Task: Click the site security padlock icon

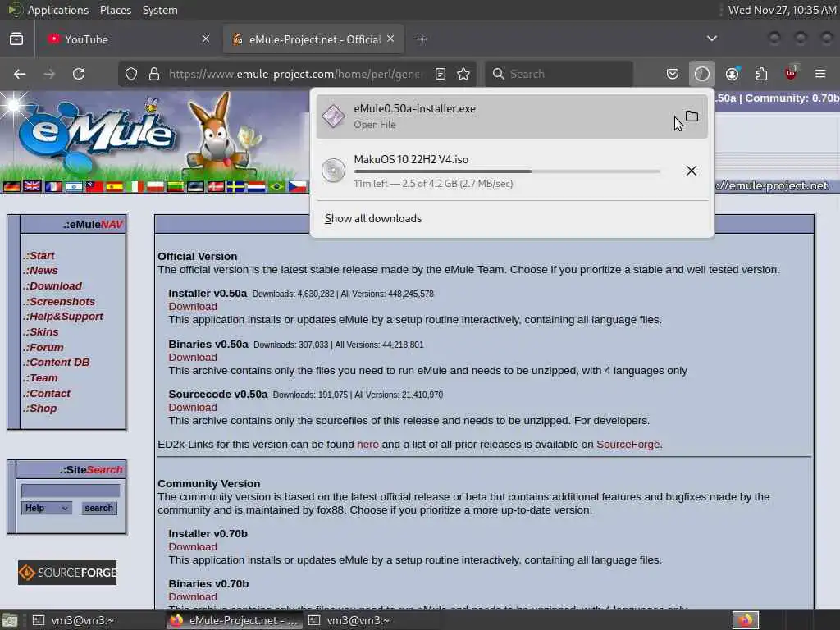Action: coord(154,74)
